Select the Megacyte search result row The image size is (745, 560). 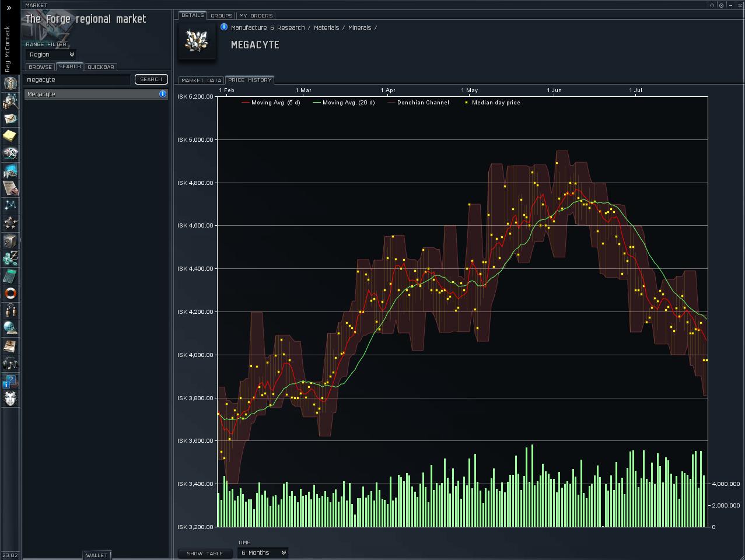pyautogui.click(x=96, y=94)
